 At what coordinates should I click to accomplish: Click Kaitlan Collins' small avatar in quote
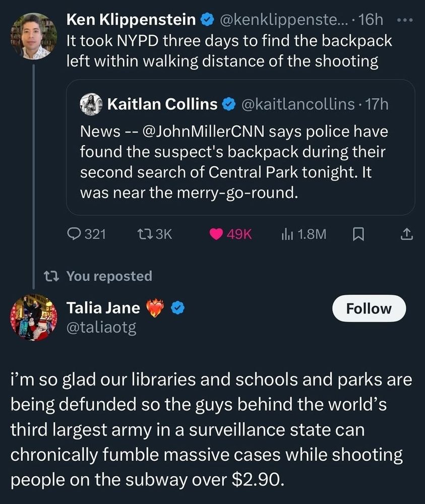pyautogui.click(x=92, y=104)
